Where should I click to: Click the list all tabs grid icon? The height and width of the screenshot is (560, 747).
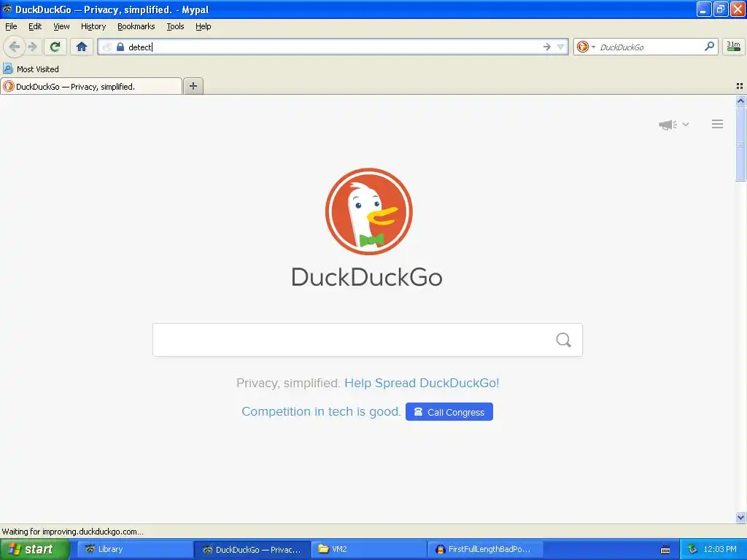click(740, 86)
